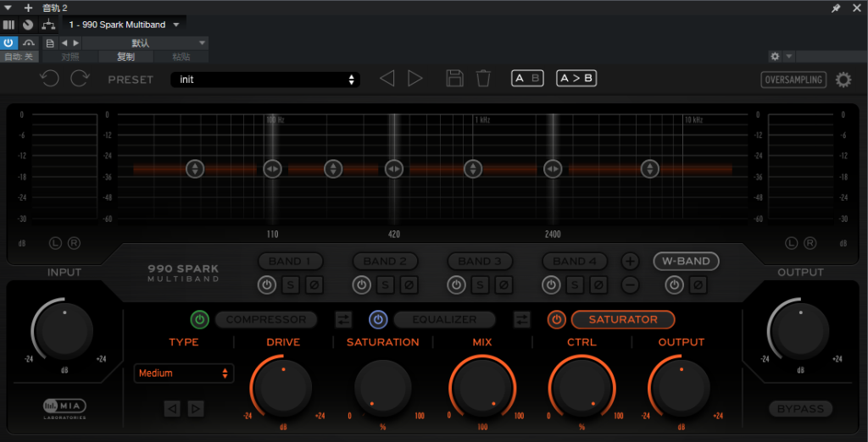Solo Band 2 with the S button
Screen dimensions: 868x442
coord(386,285)
